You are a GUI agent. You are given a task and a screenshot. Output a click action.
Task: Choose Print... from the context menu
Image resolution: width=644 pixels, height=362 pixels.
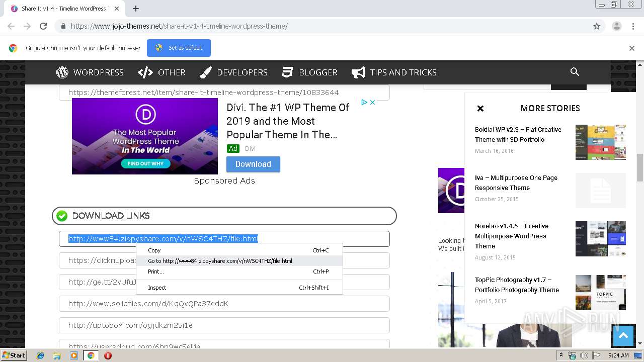(x=239, y=271)
